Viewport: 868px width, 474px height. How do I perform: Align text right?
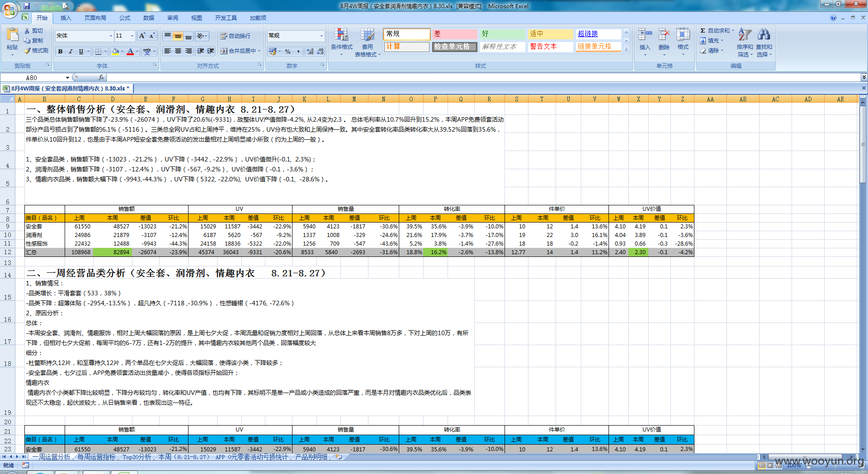point(189,51)
